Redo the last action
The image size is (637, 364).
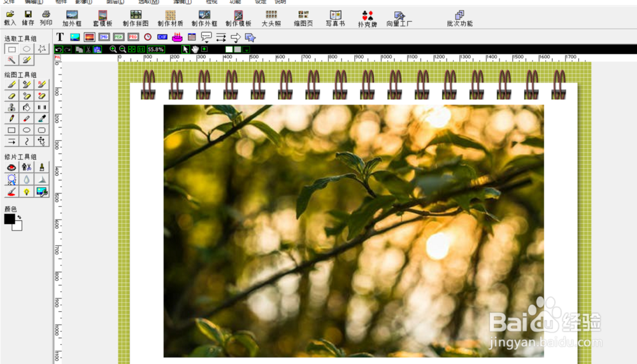(68, 50)
